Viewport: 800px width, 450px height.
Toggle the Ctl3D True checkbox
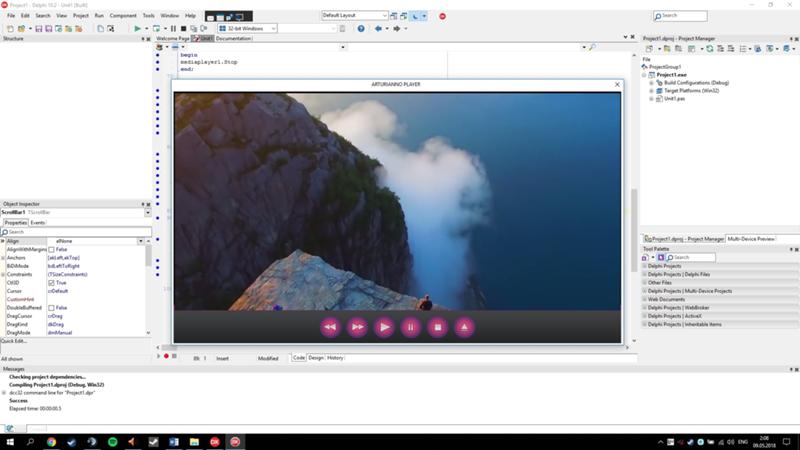click(x=51, y=283)
